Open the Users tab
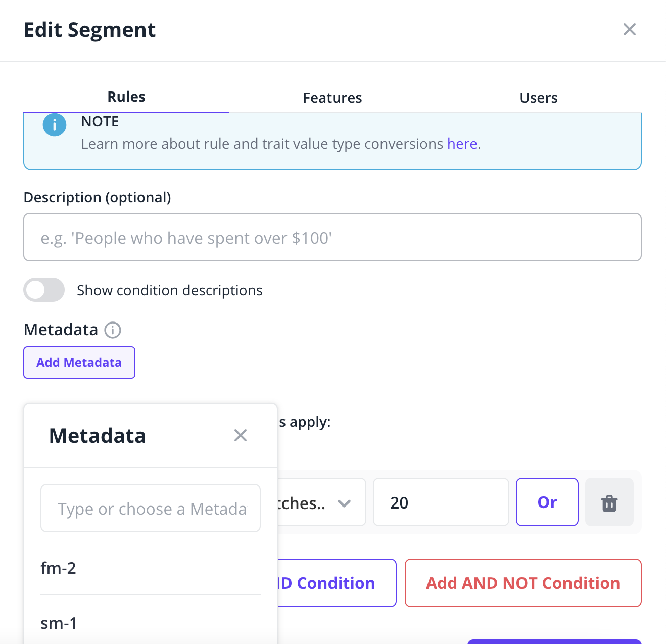666x644 pixels. (x=539, y=97)
